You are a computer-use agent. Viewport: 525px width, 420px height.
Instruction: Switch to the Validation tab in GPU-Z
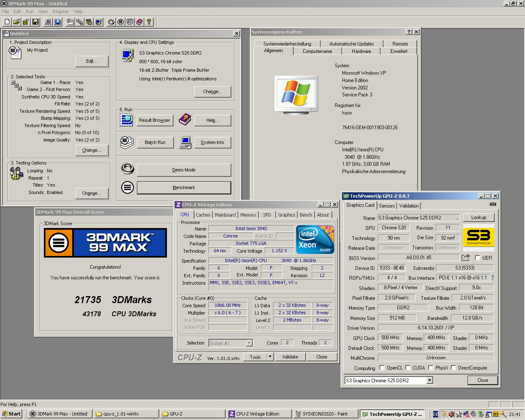409,206
